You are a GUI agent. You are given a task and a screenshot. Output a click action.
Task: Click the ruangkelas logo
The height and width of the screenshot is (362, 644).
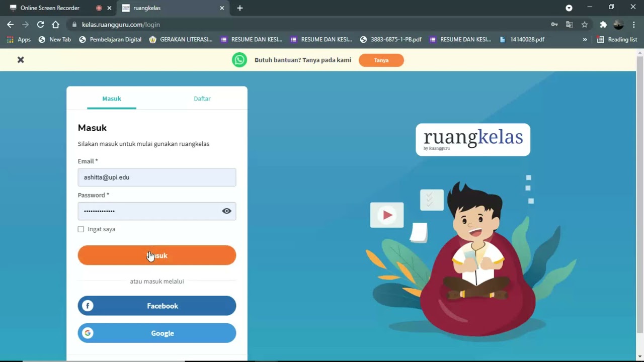473,139
